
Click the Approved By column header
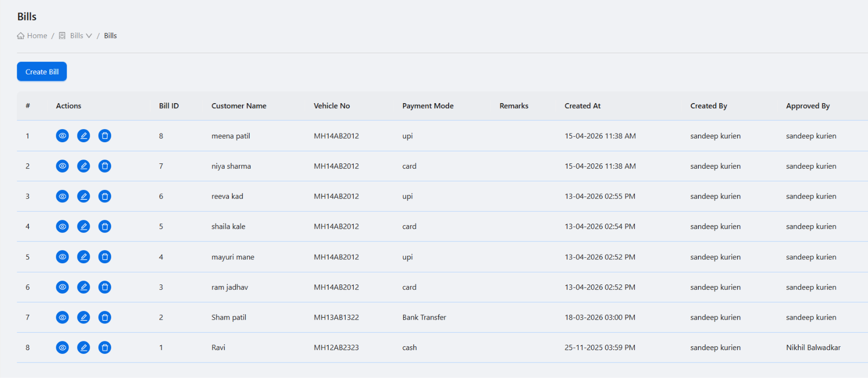coord(808,106)
